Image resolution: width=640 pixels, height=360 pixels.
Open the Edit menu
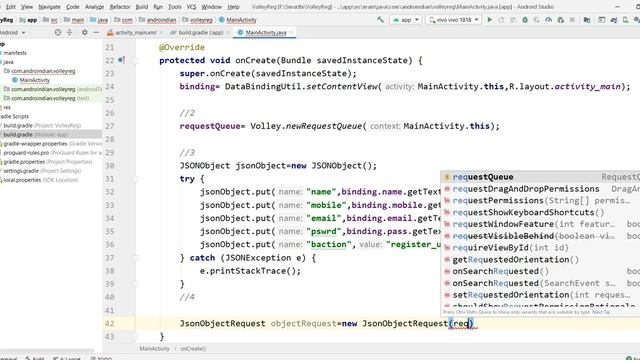[11, 7]
